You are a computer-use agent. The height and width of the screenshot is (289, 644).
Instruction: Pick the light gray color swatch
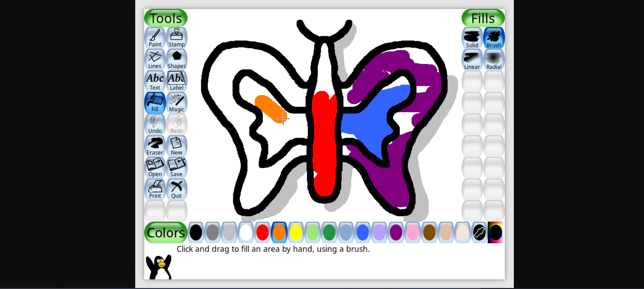pos(229,233)
